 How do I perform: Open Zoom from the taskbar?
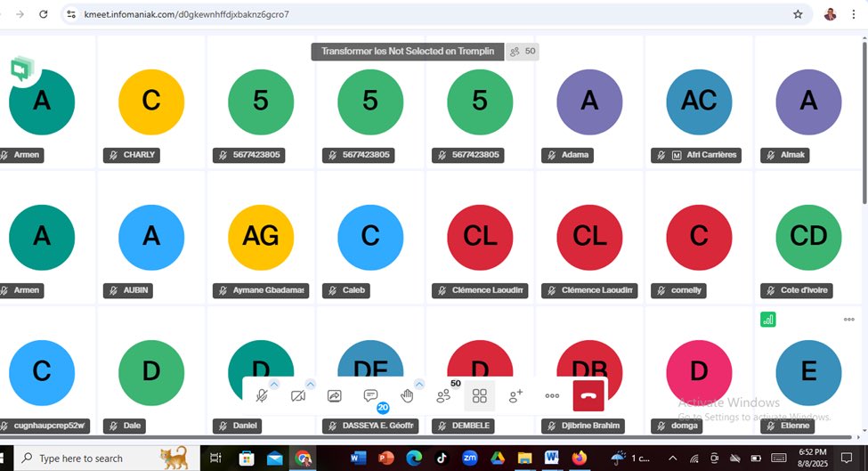[469, 458]
